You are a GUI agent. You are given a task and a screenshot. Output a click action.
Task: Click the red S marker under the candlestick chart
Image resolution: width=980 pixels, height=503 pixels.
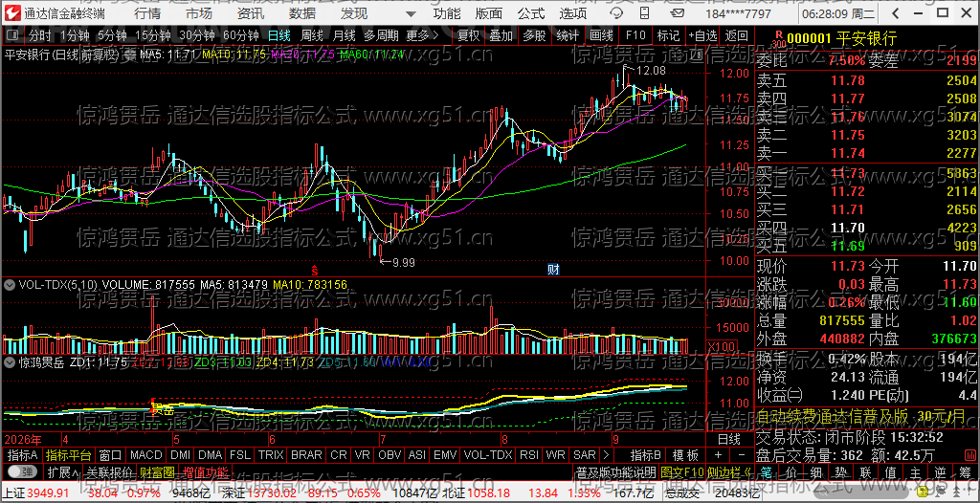(x=316, y=271)
